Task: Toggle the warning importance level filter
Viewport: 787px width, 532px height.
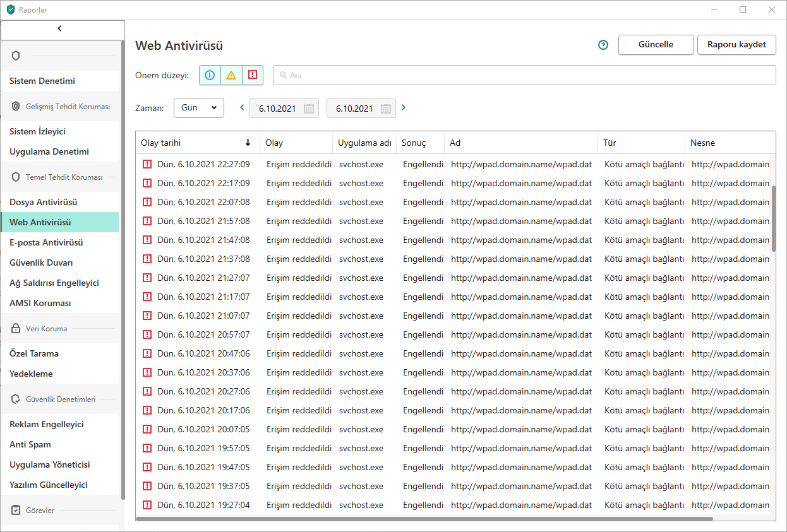Action: (x=231, y=75)
